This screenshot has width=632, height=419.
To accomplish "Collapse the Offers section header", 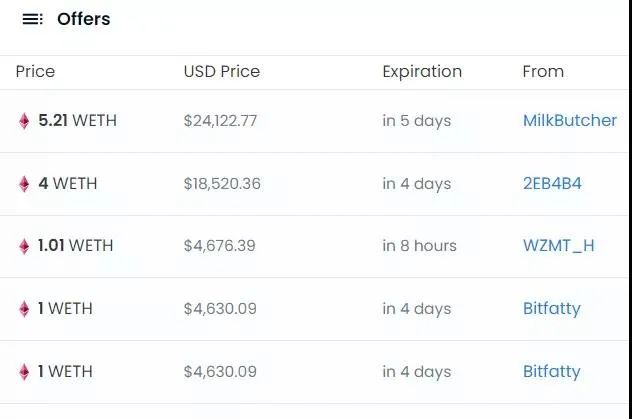I will (84, 19).
